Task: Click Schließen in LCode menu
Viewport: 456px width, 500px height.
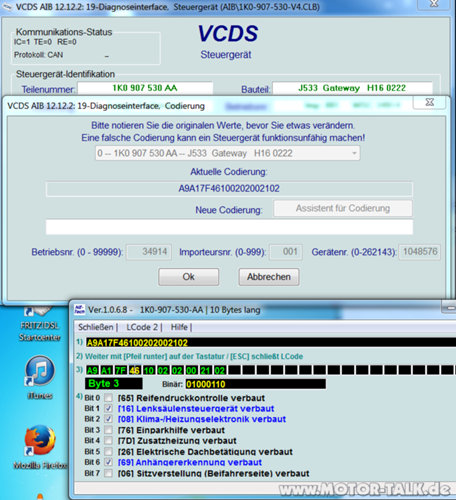Action: click(96, 327)
